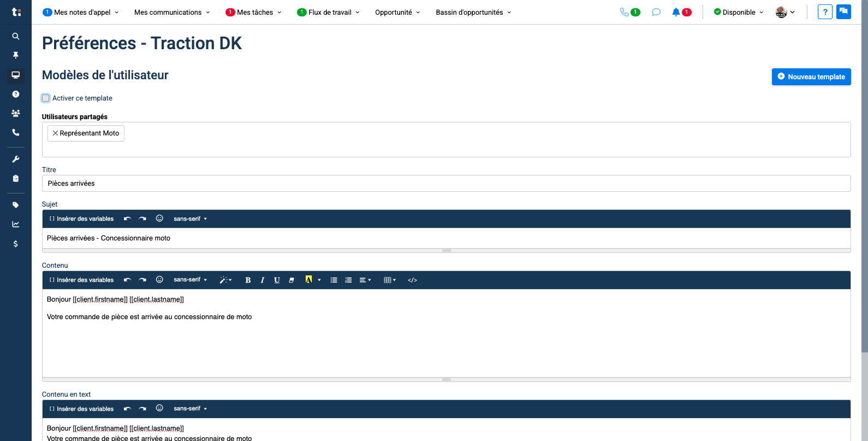This screenshot has height=441, width=868.
Task: Open the Bassin d'opportunités menu
Action: pyautogui.click(x=473, y=12)
